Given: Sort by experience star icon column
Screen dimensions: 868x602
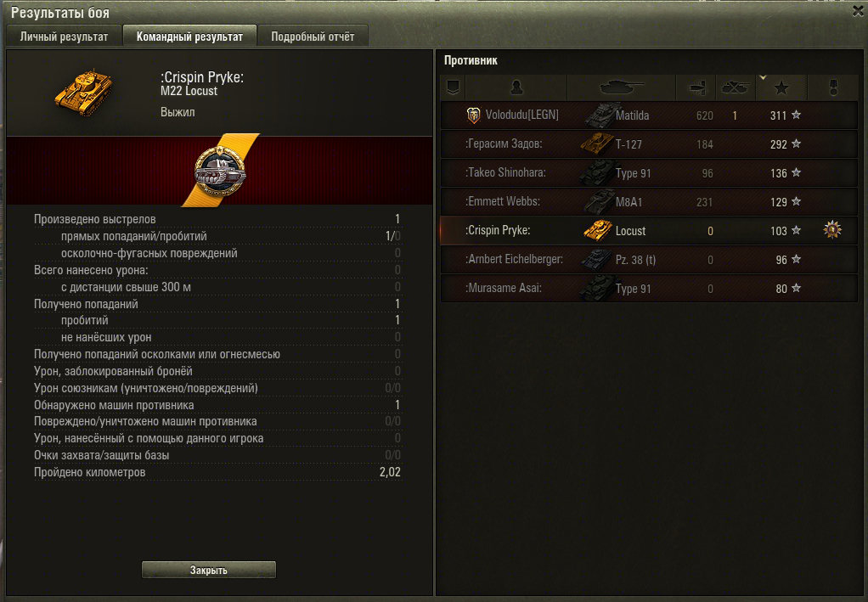Looking at the screenshot, I should pyautogui.click(x=781, y=87).
